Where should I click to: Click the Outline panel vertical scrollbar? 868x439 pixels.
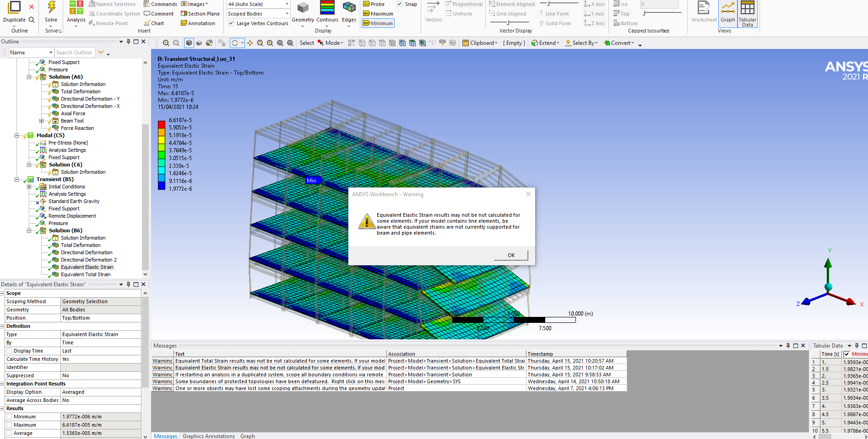(x=145, y=198)
